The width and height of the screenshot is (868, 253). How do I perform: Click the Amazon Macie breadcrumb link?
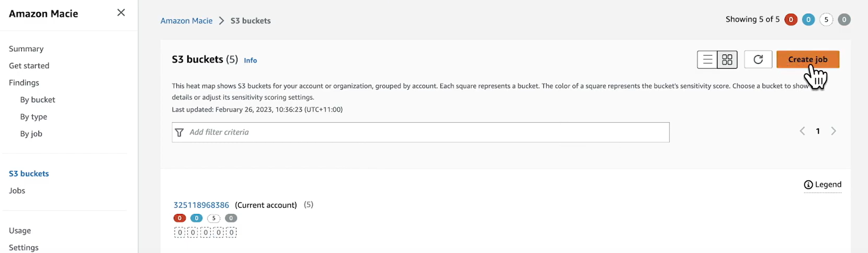[186, 20]
